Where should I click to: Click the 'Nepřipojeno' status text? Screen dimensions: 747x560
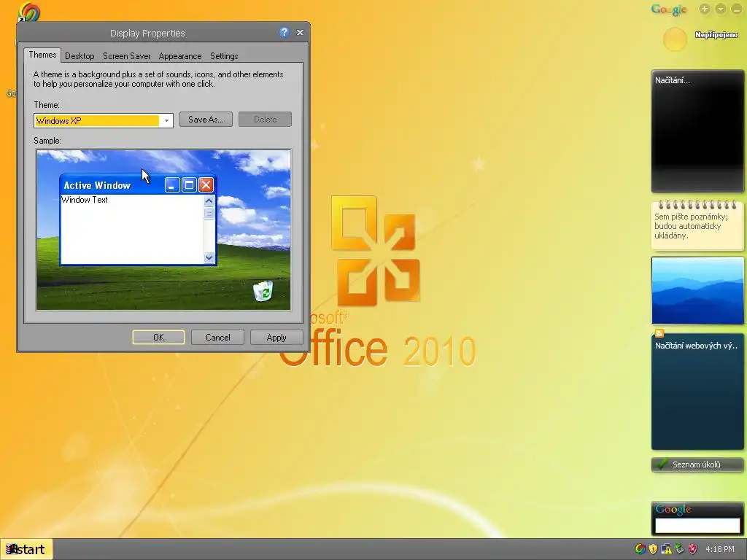[716, 35]
